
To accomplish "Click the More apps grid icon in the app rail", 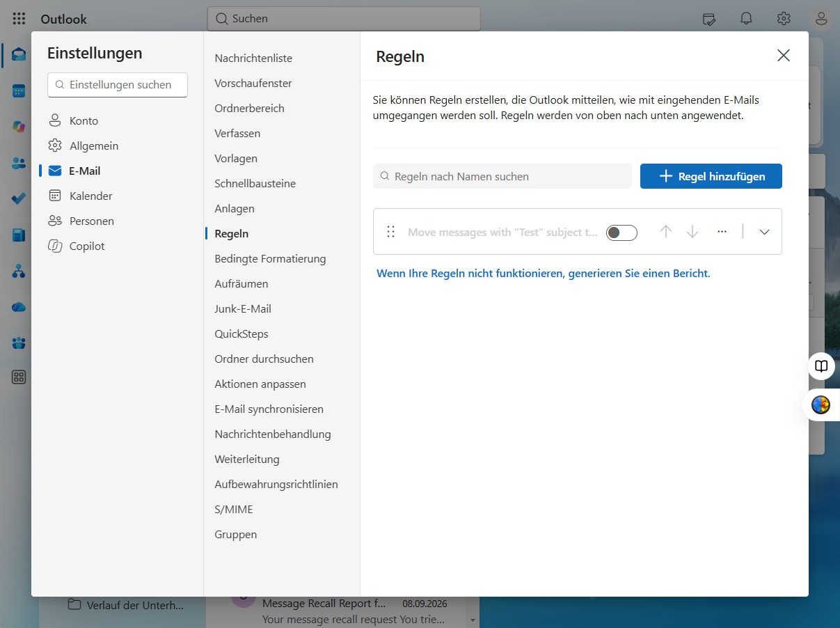I will click(19, 377).
